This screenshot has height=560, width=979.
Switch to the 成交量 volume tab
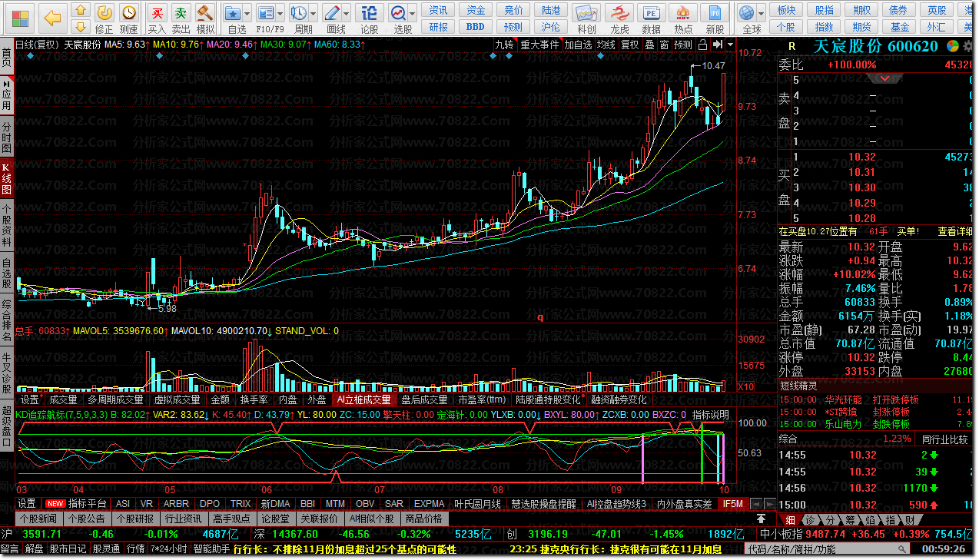point(63,399)
